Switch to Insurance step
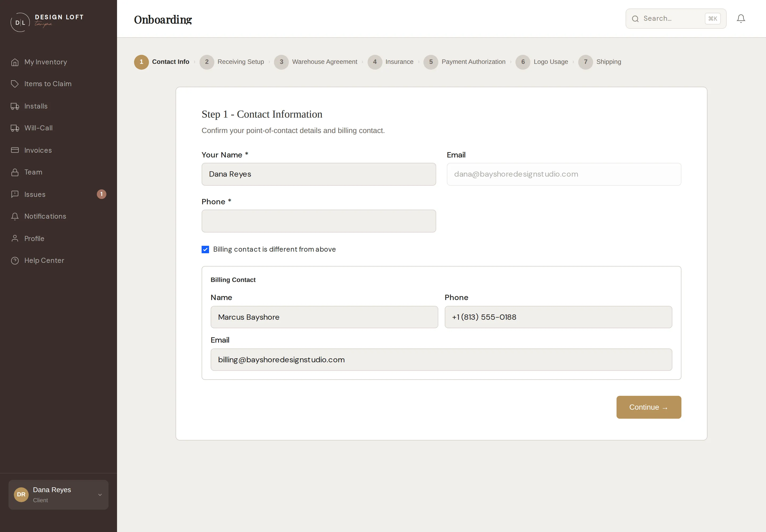The width and height of the screenshot is (766, 532). (399, 62)
